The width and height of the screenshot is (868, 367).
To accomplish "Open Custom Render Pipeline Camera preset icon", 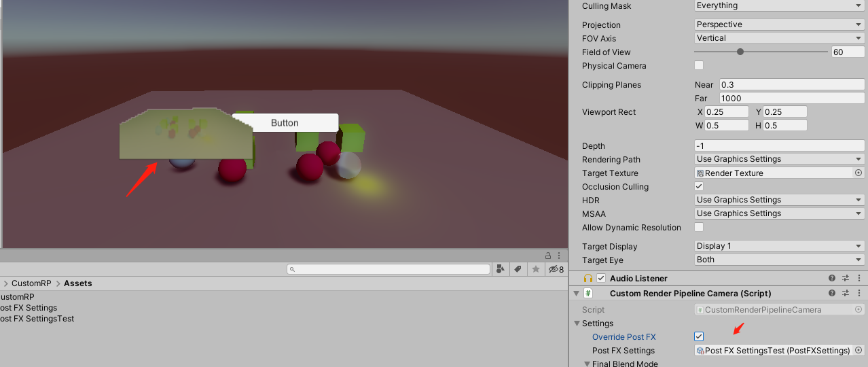I will coord(846,294).
